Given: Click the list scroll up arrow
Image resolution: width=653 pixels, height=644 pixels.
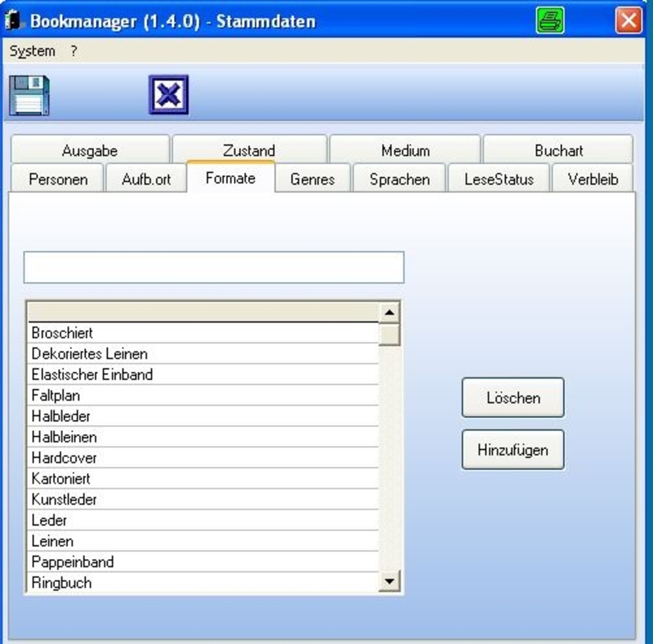Looking at the screenshot, I should tap(389, 313).
